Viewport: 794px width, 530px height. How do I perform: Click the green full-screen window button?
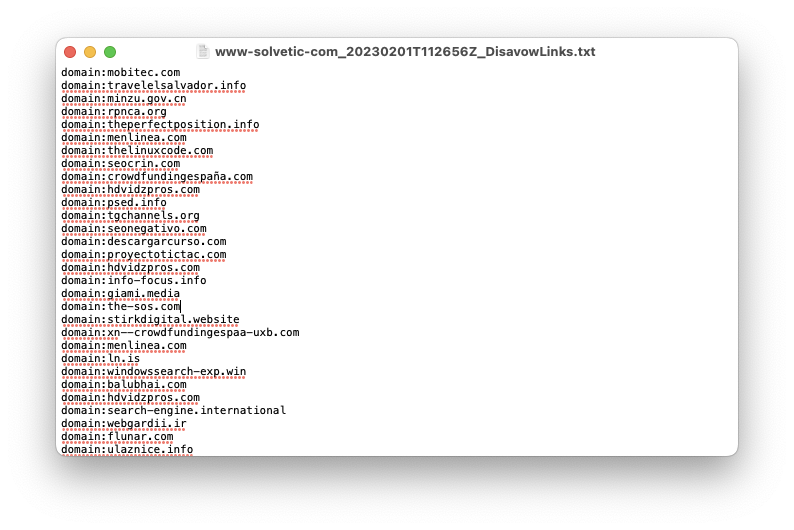tap(110, 52)
